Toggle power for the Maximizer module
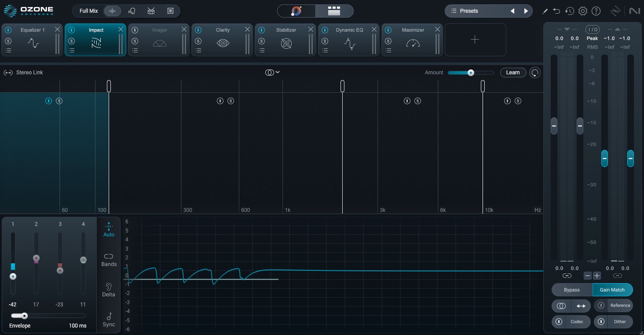Screen dimensions: 644x335 [388, 30]
